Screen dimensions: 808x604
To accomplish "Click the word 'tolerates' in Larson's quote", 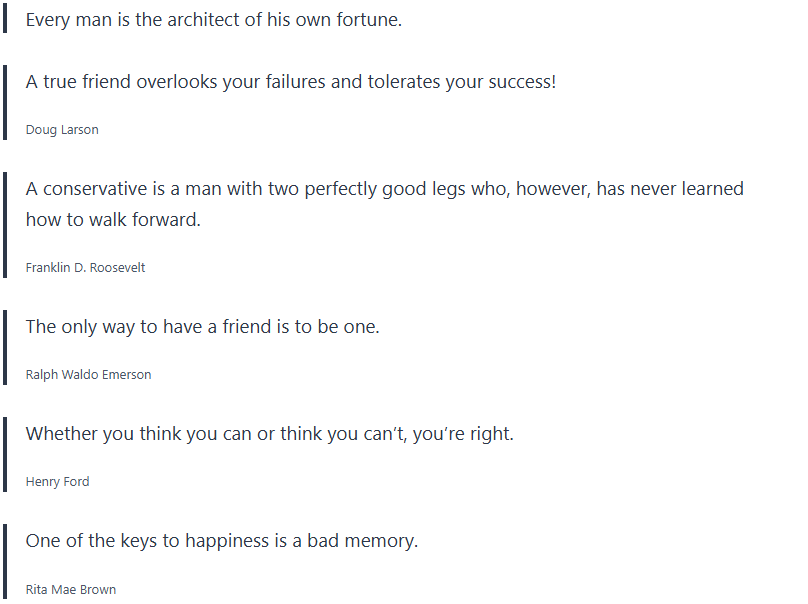I will (x=404, y=82).
